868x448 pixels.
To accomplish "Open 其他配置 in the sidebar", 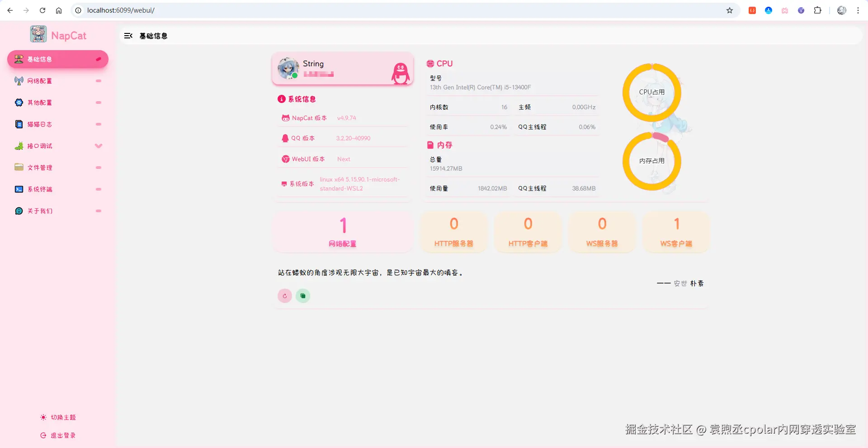I will pos(58,103).
